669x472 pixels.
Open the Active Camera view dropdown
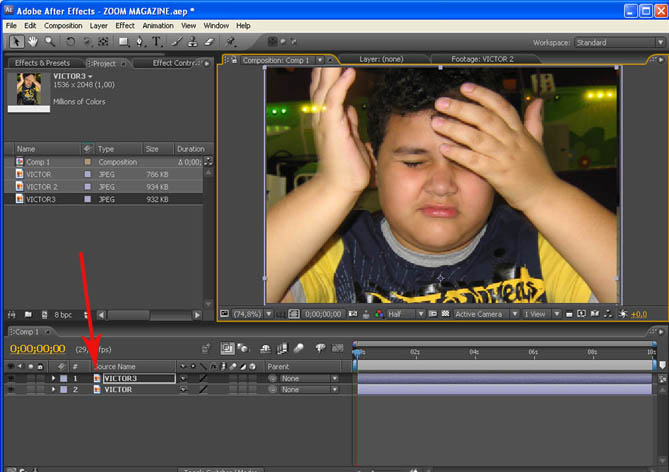coord(483,314)
